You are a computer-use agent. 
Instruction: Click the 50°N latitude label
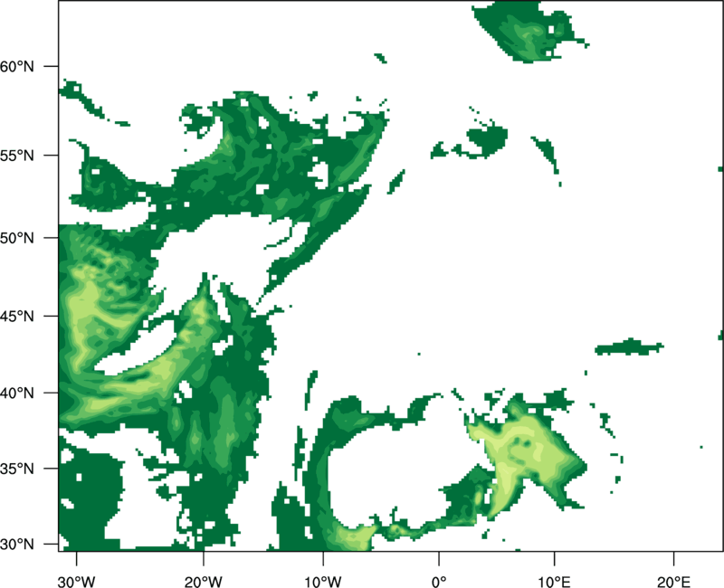coord(17,238)
